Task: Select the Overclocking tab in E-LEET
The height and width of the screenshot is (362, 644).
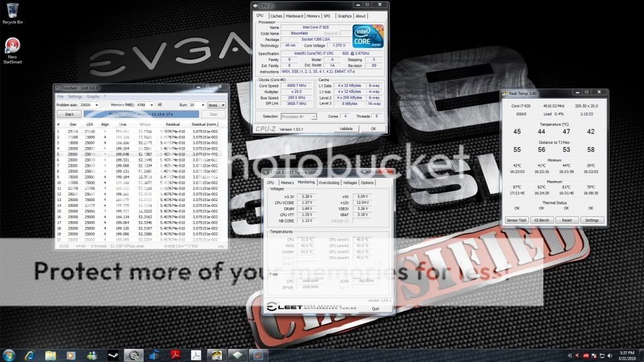Action: 328,182
